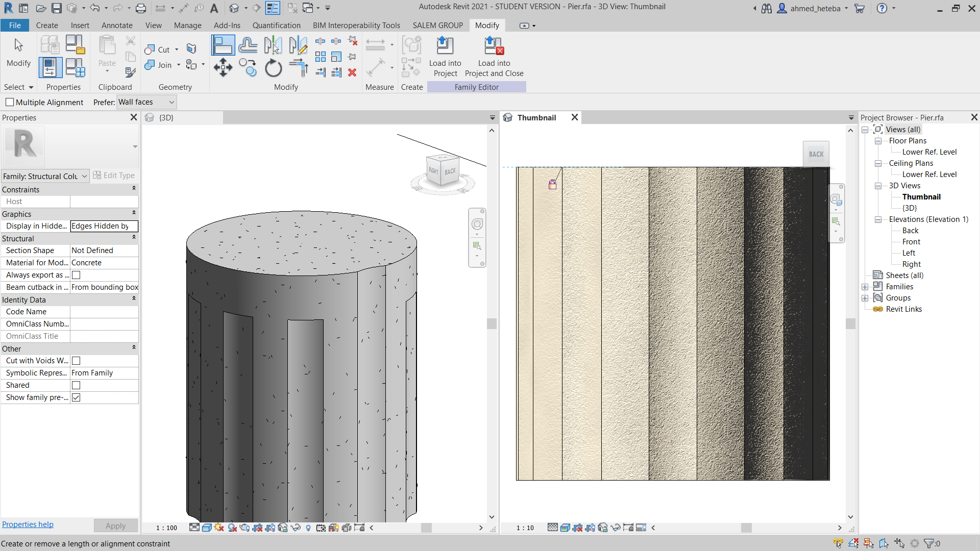
Task: Expand the Families node in Project Browser
Action: pyautogui.click(x=865, y=286)
